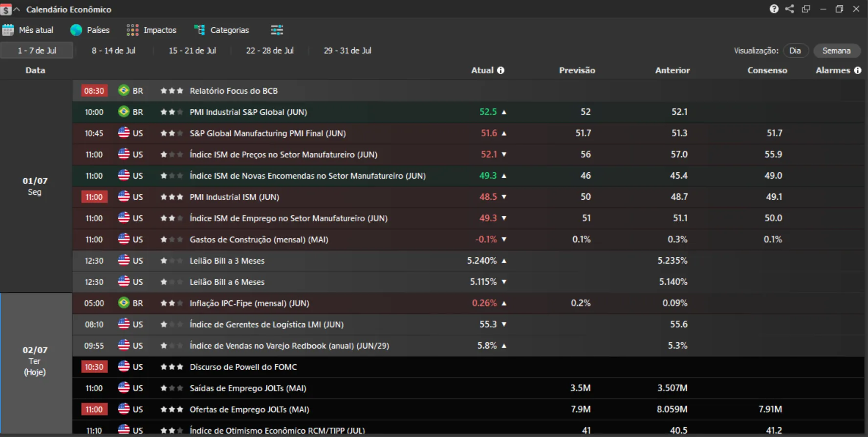The image size is (868, 437).
Task: Click the star rating of Índice de Gerentes de Logística
Action: pos(172,324)
